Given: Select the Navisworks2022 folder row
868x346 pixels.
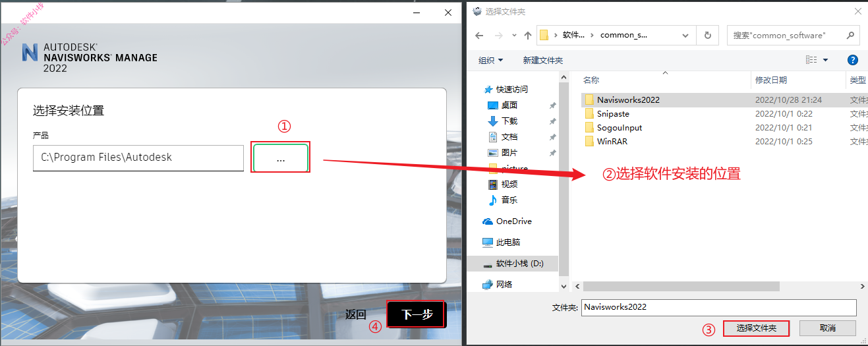Looking at the screenshot, I should click(723, 100).
